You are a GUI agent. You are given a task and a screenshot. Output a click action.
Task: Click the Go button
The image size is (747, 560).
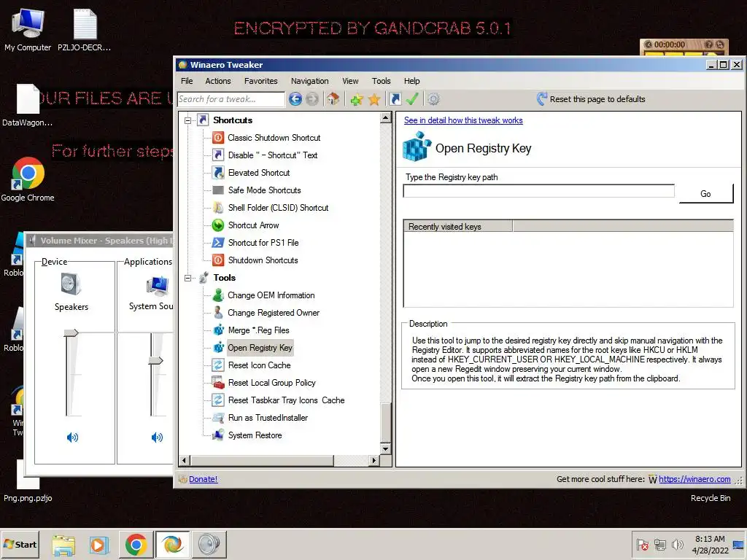[705, 194]
